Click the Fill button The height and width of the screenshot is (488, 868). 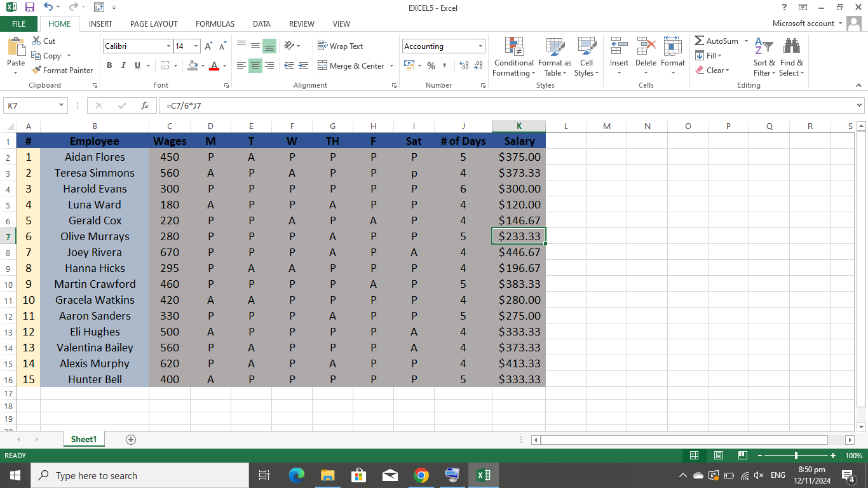point(709,56)
